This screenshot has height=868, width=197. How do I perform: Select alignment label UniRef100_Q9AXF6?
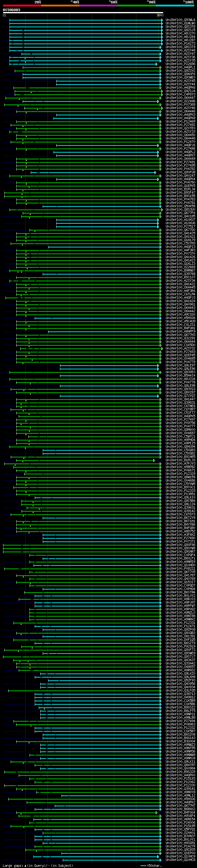[180, 74]
